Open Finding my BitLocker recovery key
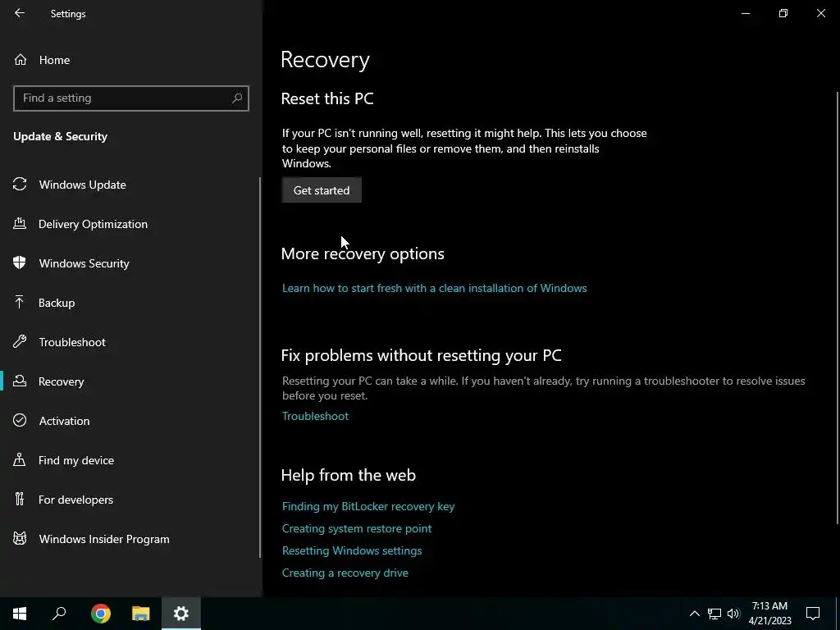The height and width of the screenshot is (630, 840). 368,505
